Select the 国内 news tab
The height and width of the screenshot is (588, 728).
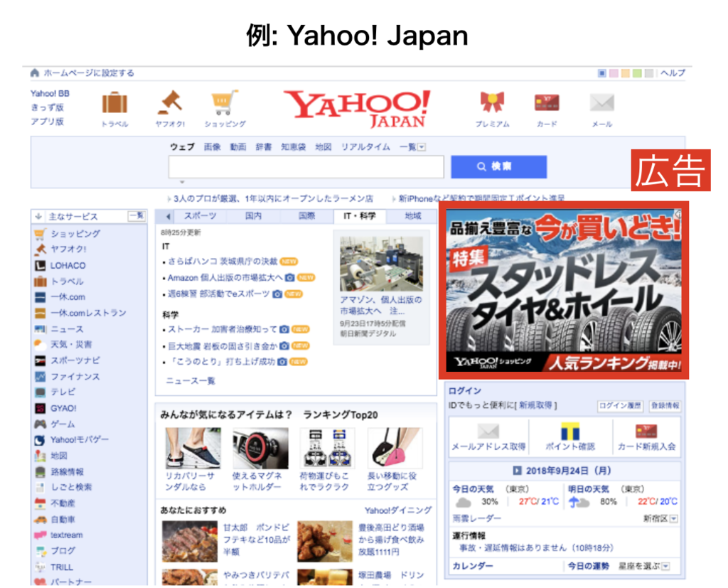(253, 216)
